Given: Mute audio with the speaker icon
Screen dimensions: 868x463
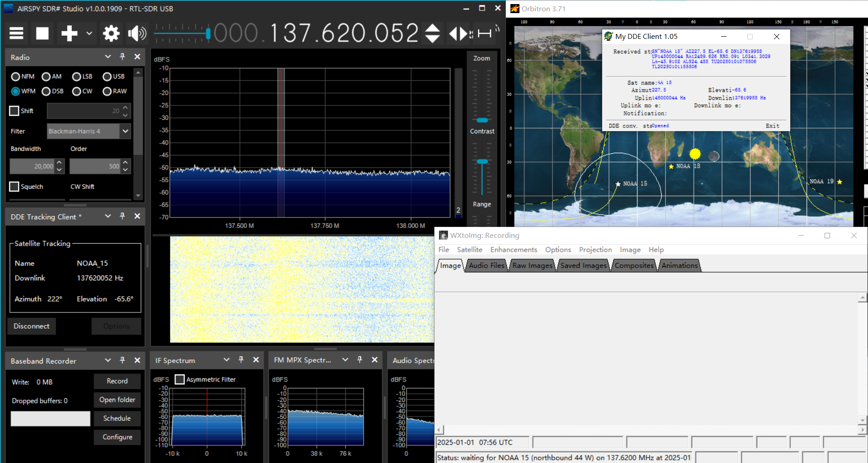Looking at the screenshot, I should pos(137,33).
